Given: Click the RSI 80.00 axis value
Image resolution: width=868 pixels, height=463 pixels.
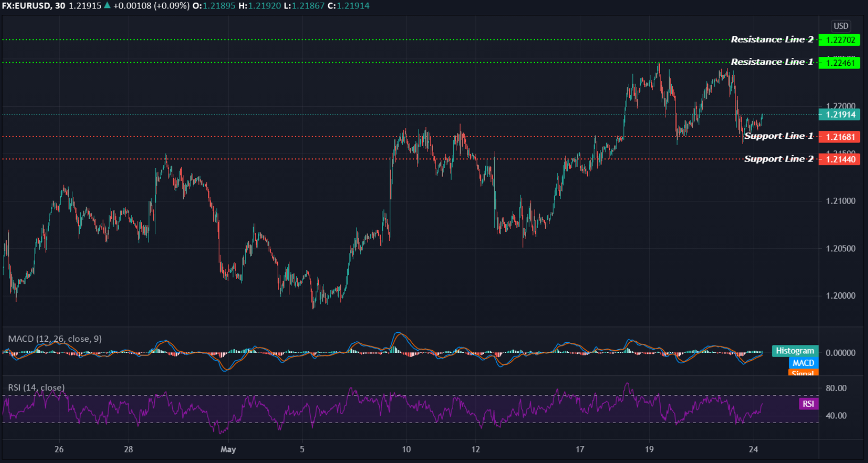Looking at the screenshot, I should point(836,388).
